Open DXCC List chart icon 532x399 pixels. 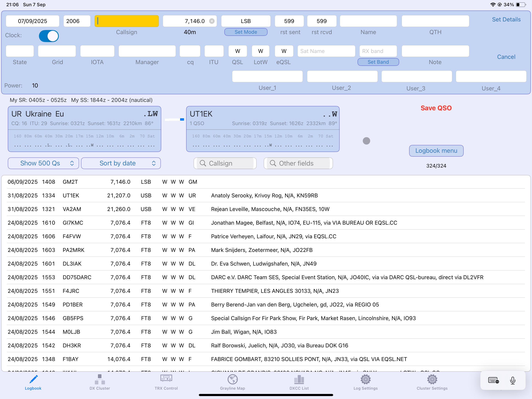click(x=299, y=380)
